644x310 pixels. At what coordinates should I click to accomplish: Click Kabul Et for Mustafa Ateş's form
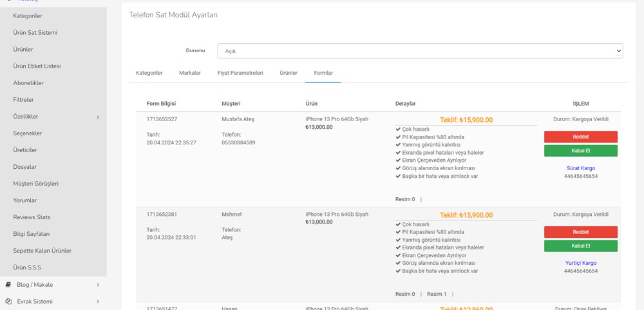tap(581, 150)
